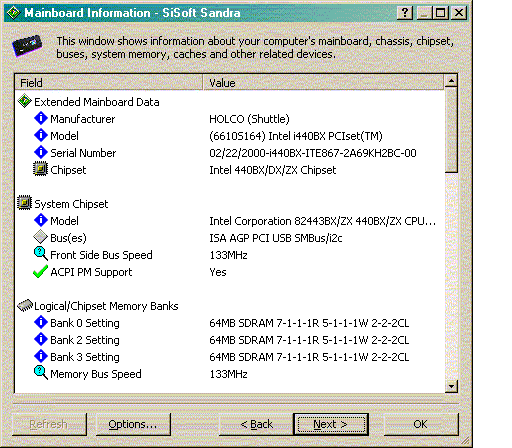This screenshot has height=448, width=512.
Task: Select the Serial Number row label
Action: (83, 153)
